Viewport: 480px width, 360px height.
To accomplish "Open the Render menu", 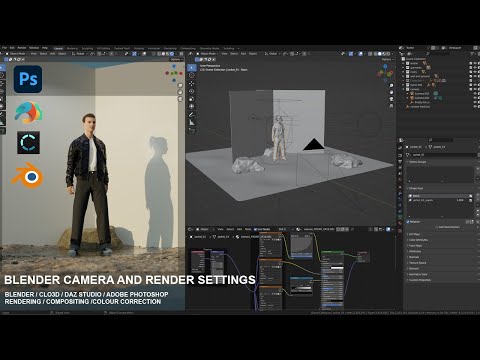I will [22, 48].
